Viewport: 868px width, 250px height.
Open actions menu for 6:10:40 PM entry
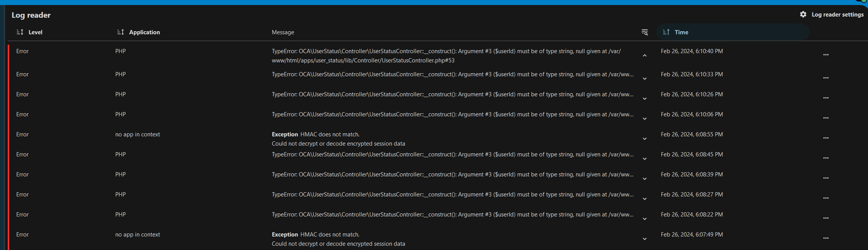[x=826, y=55]
